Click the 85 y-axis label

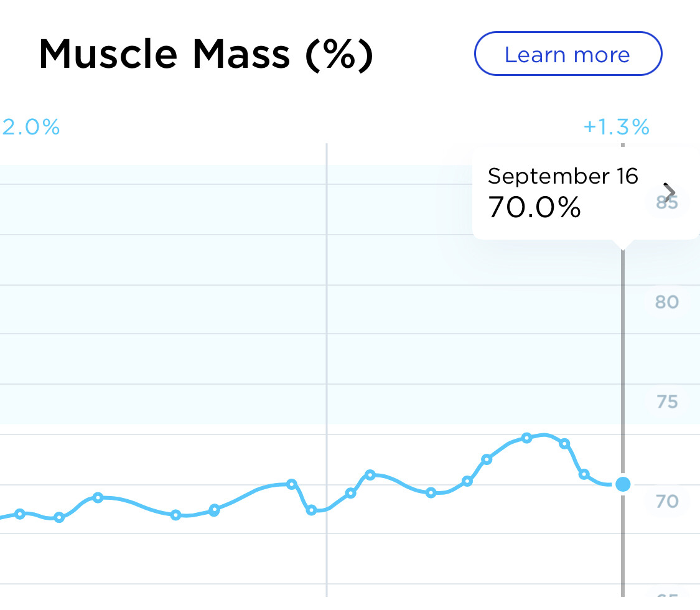tap(667, 203)
